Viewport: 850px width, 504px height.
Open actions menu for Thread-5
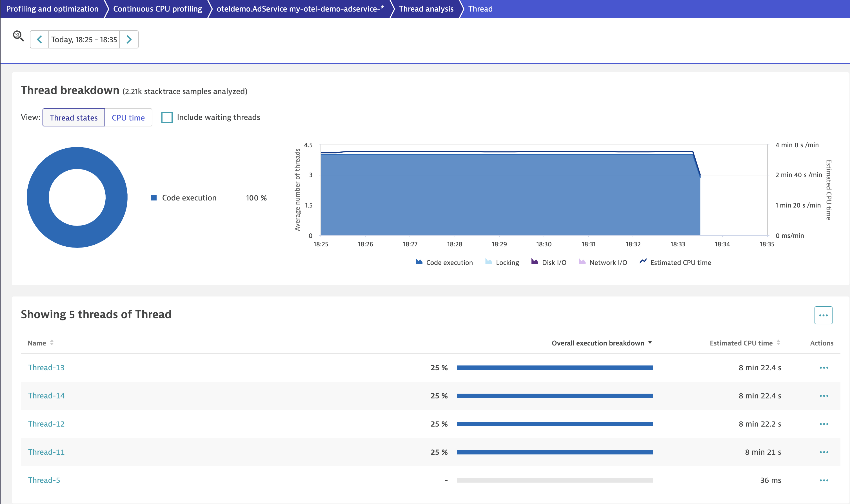(824, 480)
